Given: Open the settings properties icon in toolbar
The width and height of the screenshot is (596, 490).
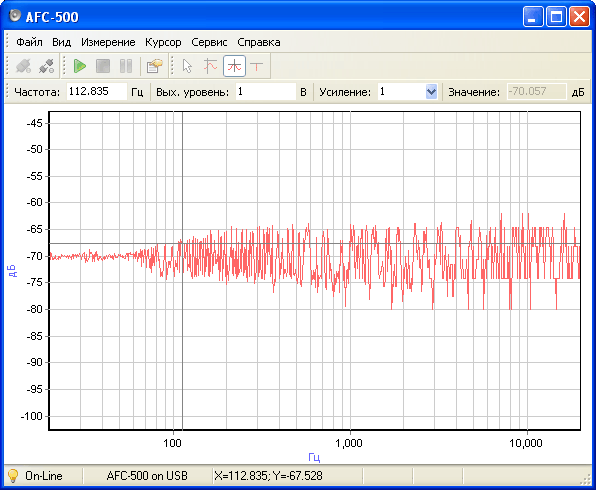Looking at the screenshot, I should click(154, 66).
